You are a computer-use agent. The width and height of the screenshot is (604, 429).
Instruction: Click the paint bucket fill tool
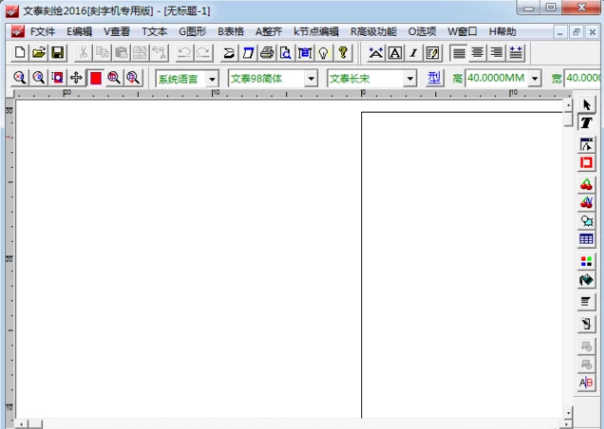tap(586, 280)
